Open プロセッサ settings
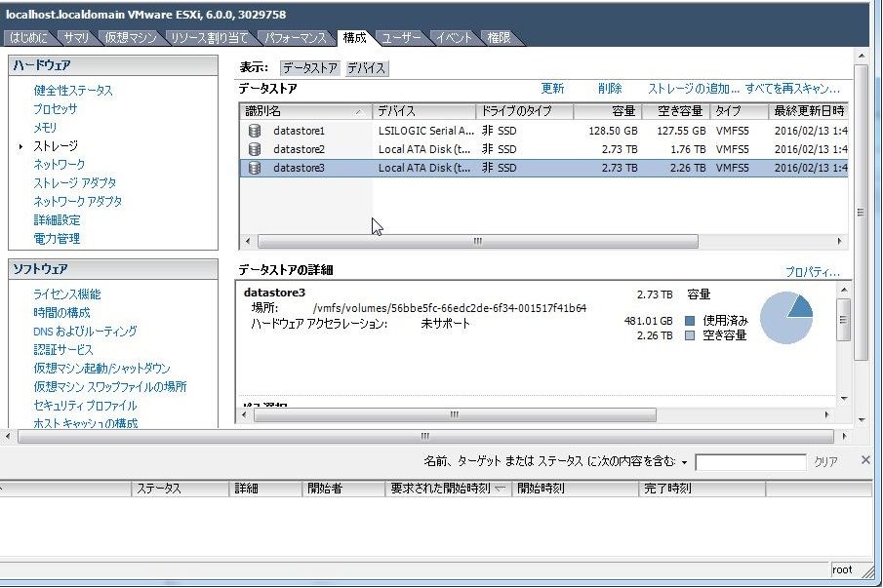The image size is (883, 588). [x=56, y=109]
